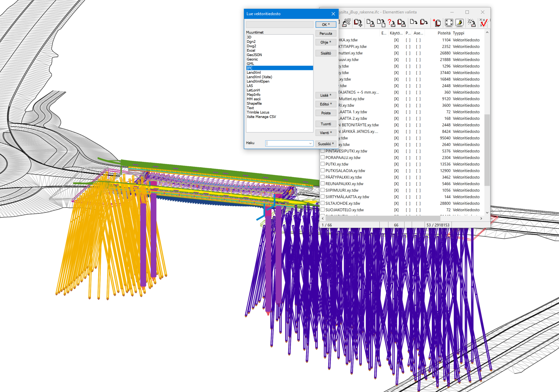559x392 pixels.
Task: Click the monitor icon with yellow figure
Action: 459,23
